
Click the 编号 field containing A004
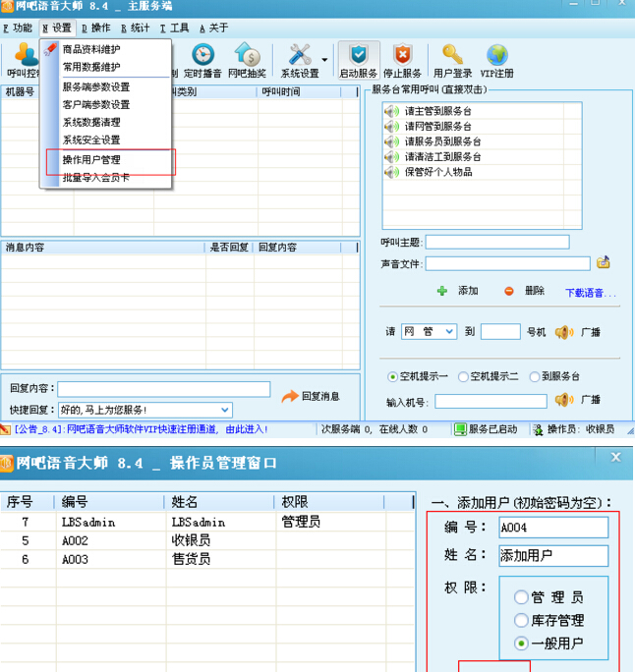(553, 528)
